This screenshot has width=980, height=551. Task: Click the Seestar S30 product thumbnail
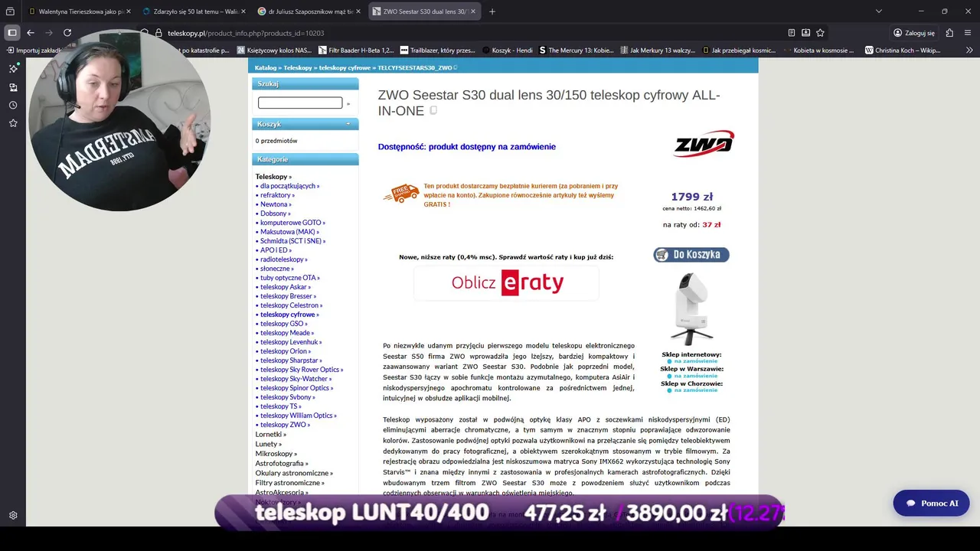[692, 308]
